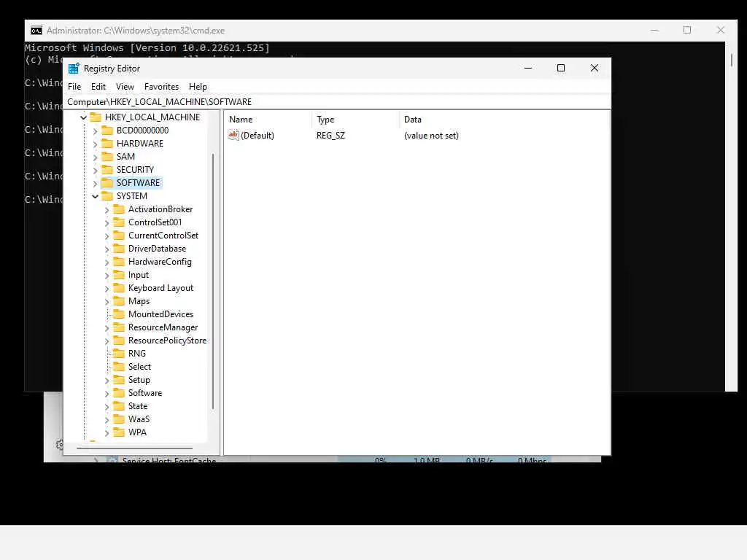747x560 pixels.
Task: Expand the WPA key
Action: coord(107,432)
